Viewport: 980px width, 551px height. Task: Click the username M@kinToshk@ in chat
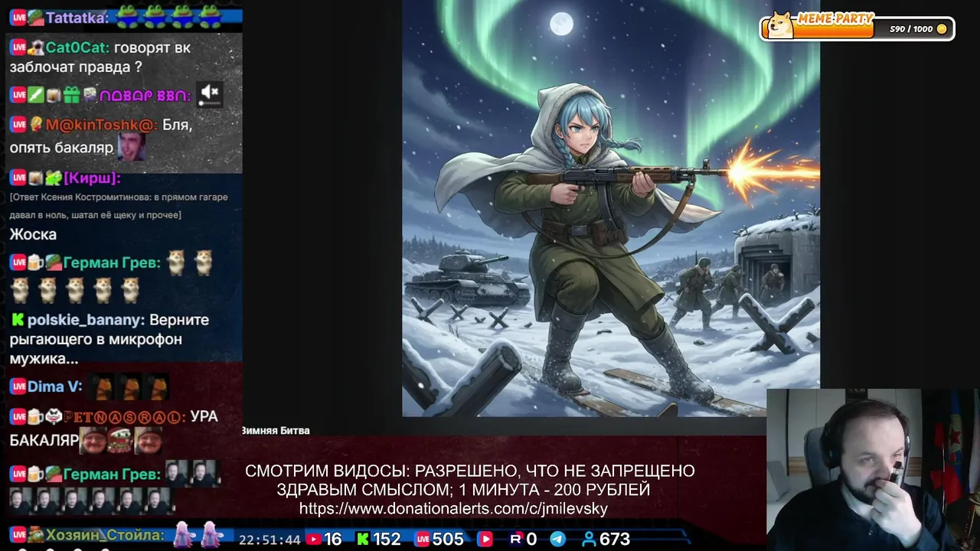(102, 124)
